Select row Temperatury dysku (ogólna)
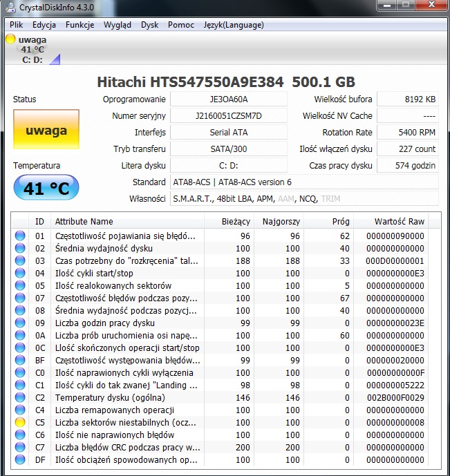 point(220,397)
